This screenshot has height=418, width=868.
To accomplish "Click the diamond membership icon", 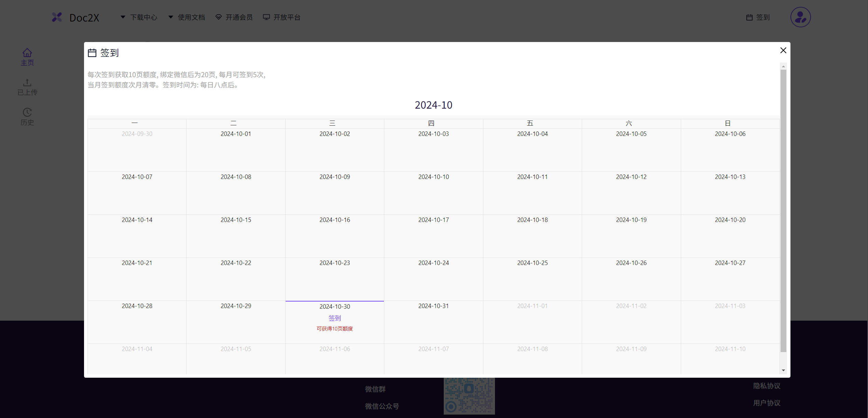I will (219, 17).
